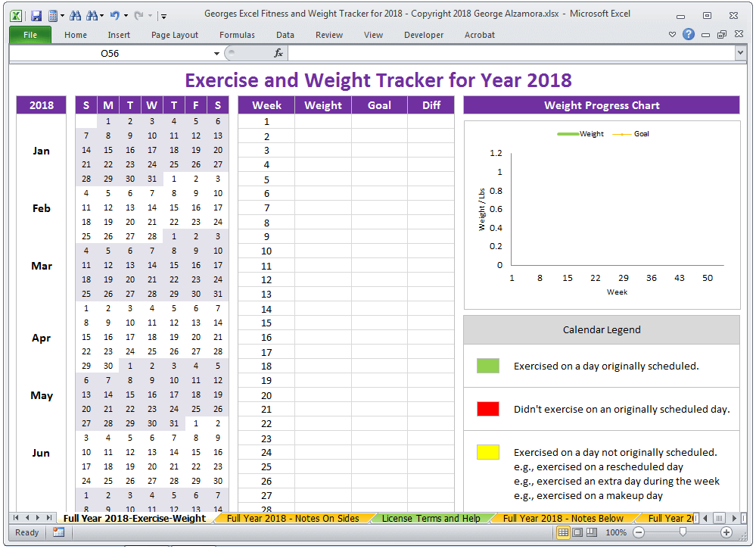756x549 pixels.
Task: Click the Redo arrow icon
Action: [138, 16]
